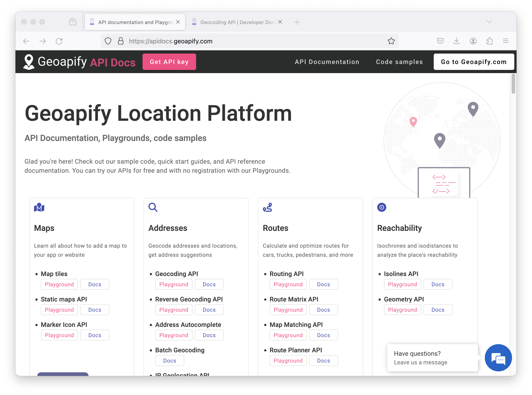The width and height of the screenshot is (532, 395).
Task: Open the Batch Geocoding Docs
Action: (x=170, y=361)
